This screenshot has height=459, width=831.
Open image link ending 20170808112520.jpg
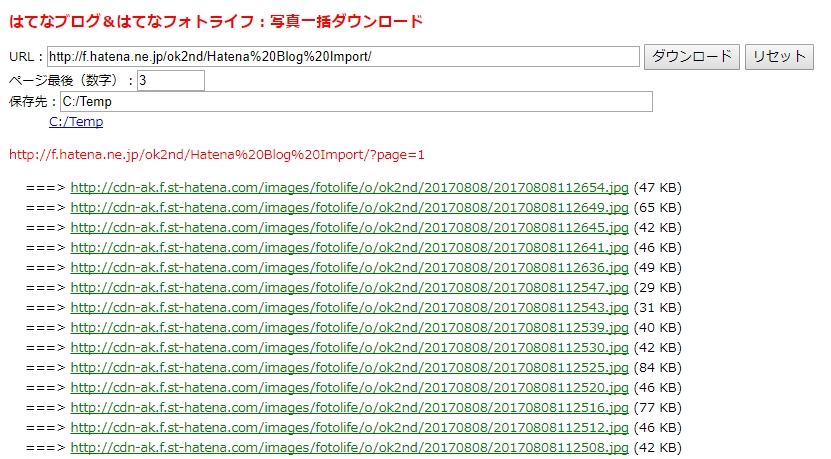click(349, 388)
